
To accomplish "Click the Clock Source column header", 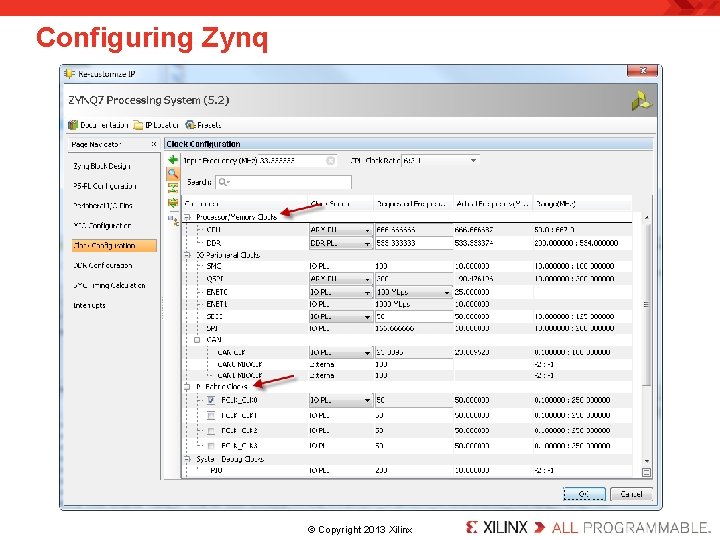I will tap(340, 204).
